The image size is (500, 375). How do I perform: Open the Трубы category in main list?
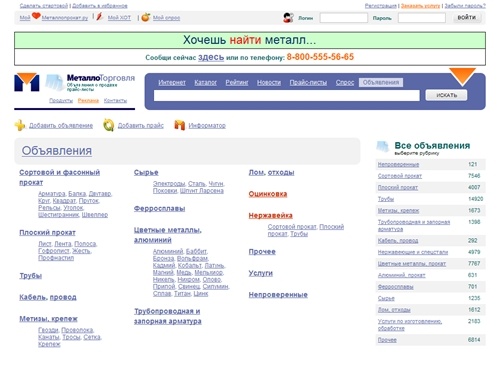(30, 276)
